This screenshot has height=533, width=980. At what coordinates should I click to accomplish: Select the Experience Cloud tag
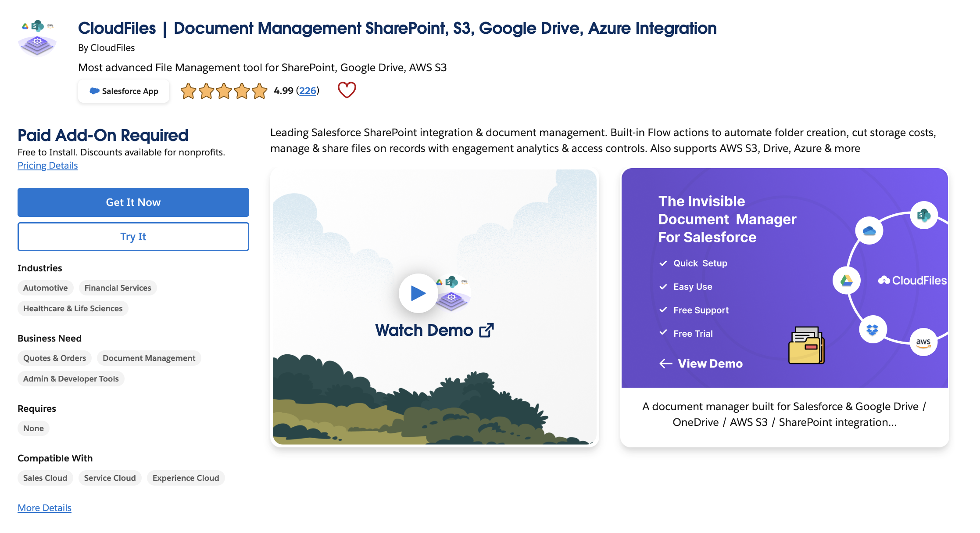[186, 478]
